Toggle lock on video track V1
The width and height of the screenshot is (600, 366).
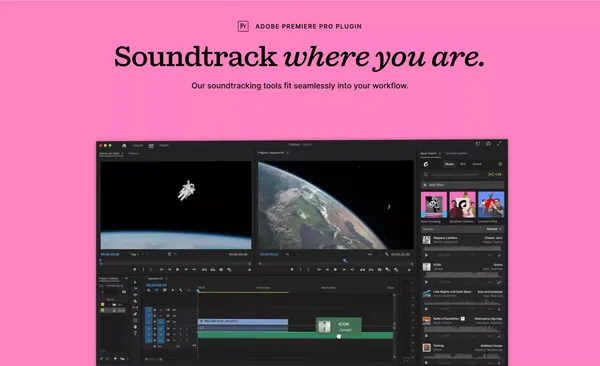tap(155, 322)
